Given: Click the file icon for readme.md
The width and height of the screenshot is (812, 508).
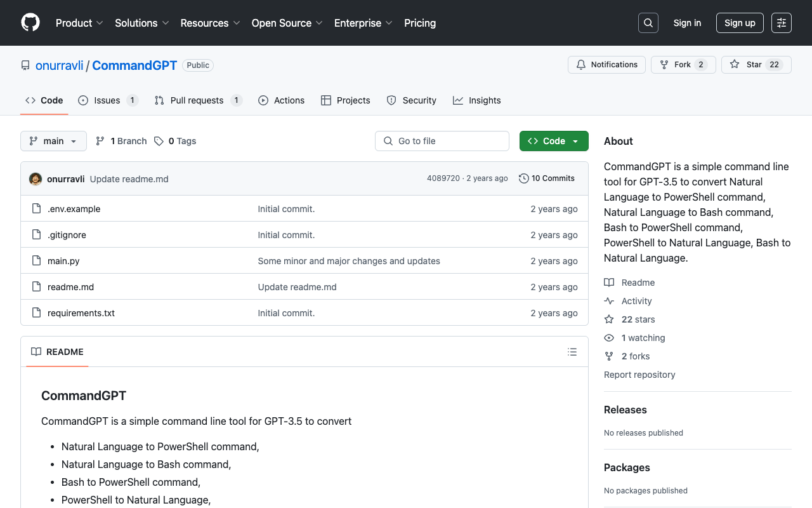Looking at the screenshot, I should pos(37,287).
